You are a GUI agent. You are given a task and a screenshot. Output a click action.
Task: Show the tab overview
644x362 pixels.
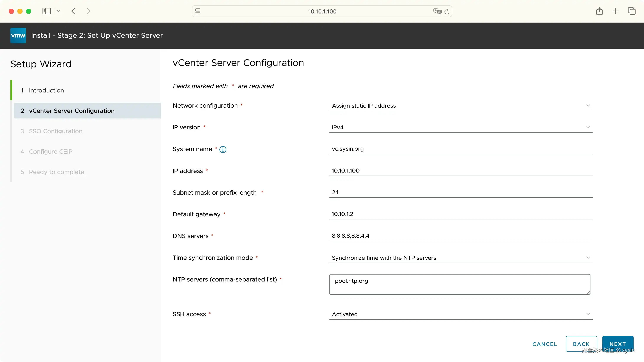coord(632,11)
